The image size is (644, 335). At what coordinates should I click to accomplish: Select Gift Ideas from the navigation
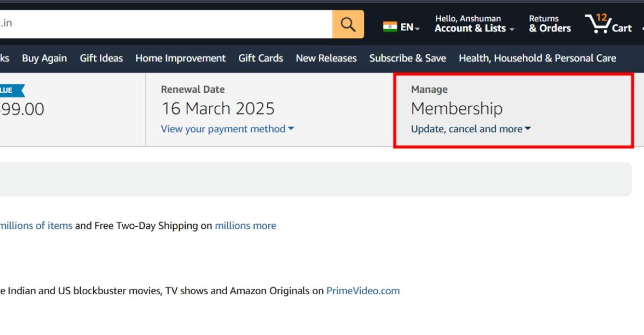101,58
